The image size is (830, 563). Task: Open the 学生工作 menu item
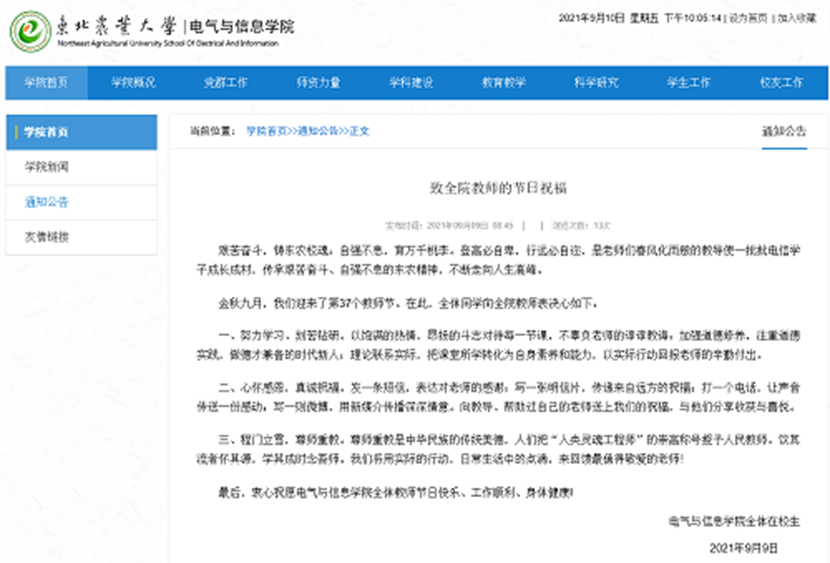(x=688, y=83)
